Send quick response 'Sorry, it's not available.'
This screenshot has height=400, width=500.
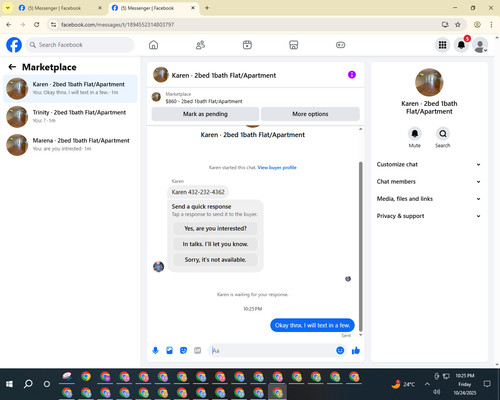[x=215, y=260]
